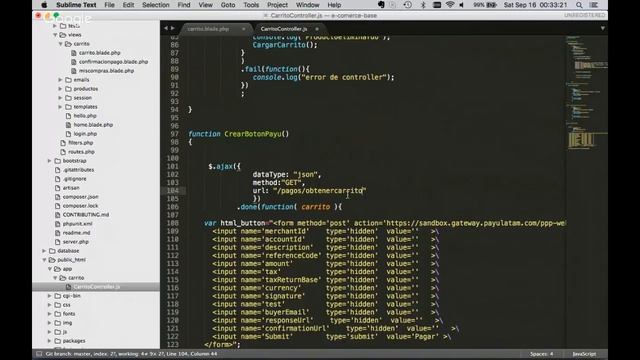Switch to the CarritoController.js tab
Screen dimensions: 640x360
(284, 29)
